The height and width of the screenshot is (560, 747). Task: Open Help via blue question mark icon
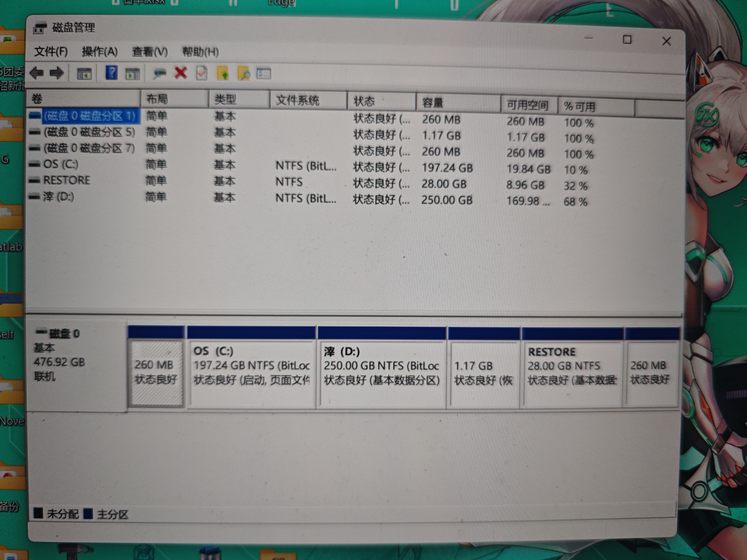pyautogui.click(x=111, y=73)
